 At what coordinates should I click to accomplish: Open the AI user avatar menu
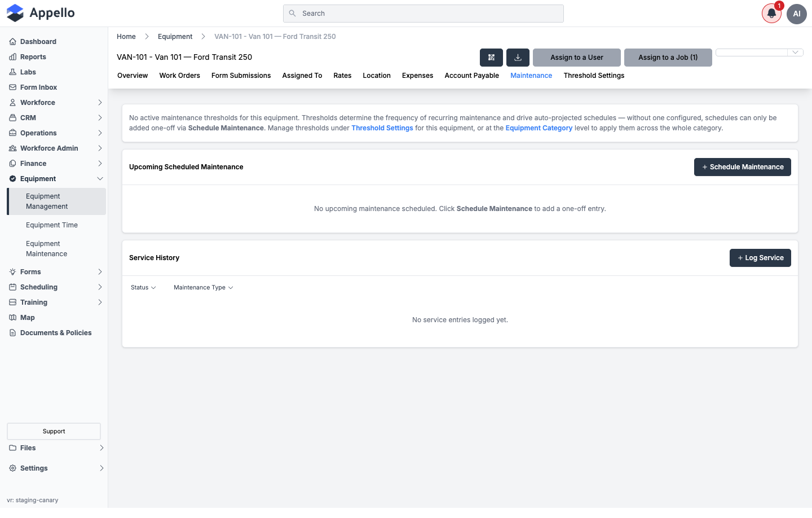(797, 14)
